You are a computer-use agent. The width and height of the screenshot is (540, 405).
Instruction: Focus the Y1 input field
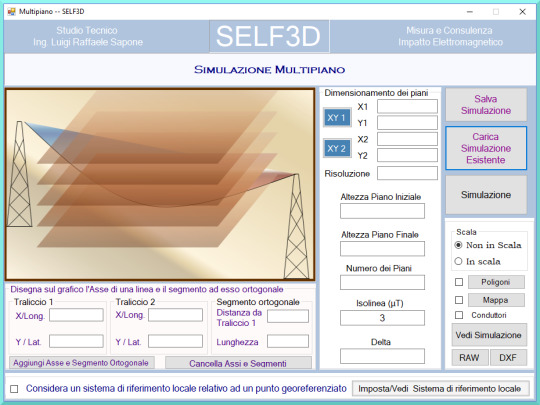click(x=407, y=123)
